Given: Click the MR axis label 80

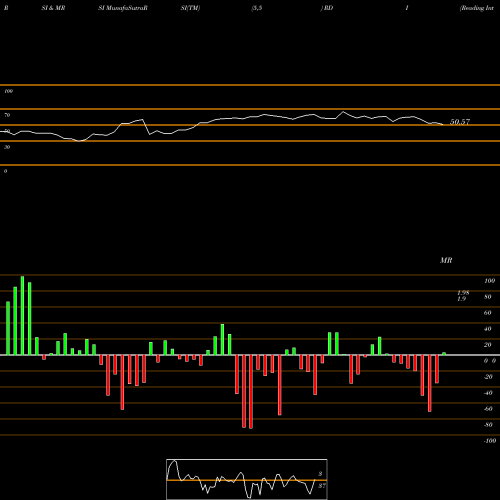Looking at the screenshot, I should [488, 297].
